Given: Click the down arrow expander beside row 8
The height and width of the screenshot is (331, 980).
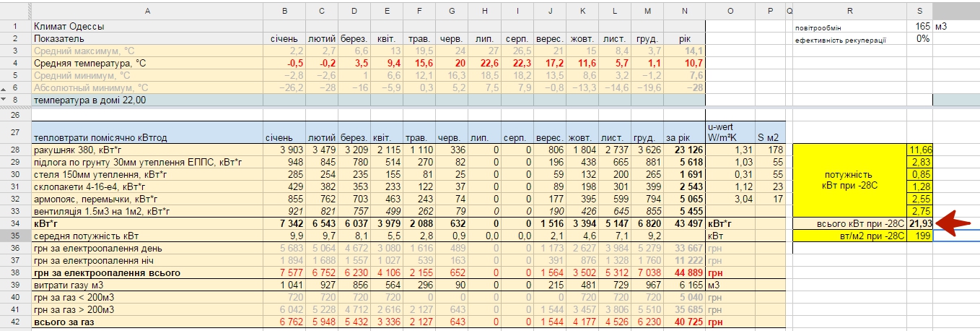Looking at the screenshot, I should 4,100.
